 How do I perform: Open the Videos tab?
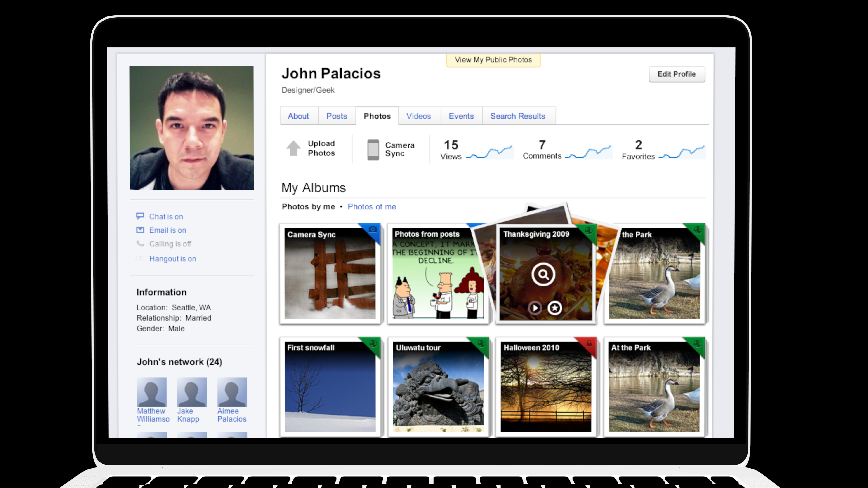click(x=418, y=116)
